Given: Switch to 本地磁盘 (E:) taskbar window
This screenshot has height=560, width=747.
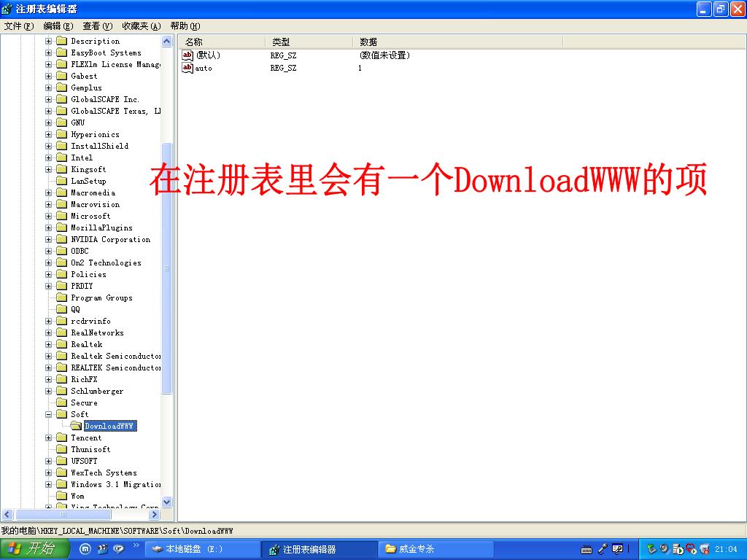Looking at the screenshot, I should coord(202,549).
